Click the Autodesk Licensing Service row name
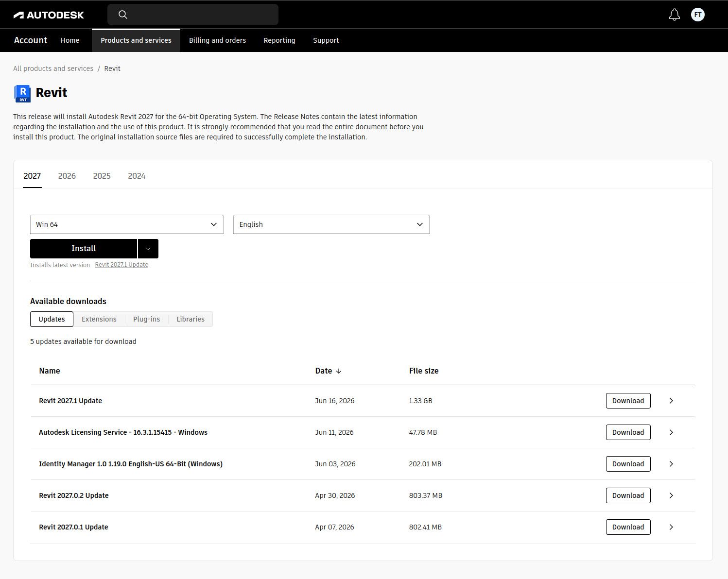 (x=123, y=432)
